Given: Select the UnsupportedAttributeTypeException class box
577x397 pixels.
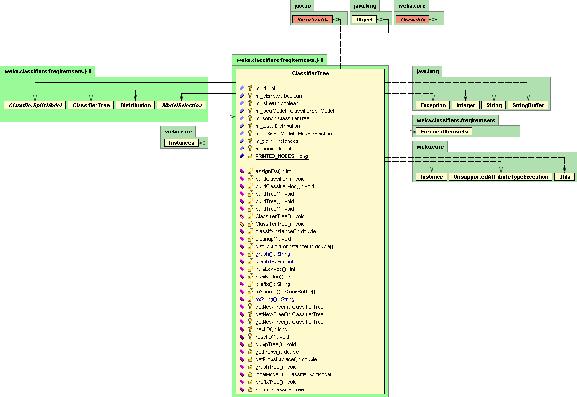Looking at the screenshot, I should [500, 177].
